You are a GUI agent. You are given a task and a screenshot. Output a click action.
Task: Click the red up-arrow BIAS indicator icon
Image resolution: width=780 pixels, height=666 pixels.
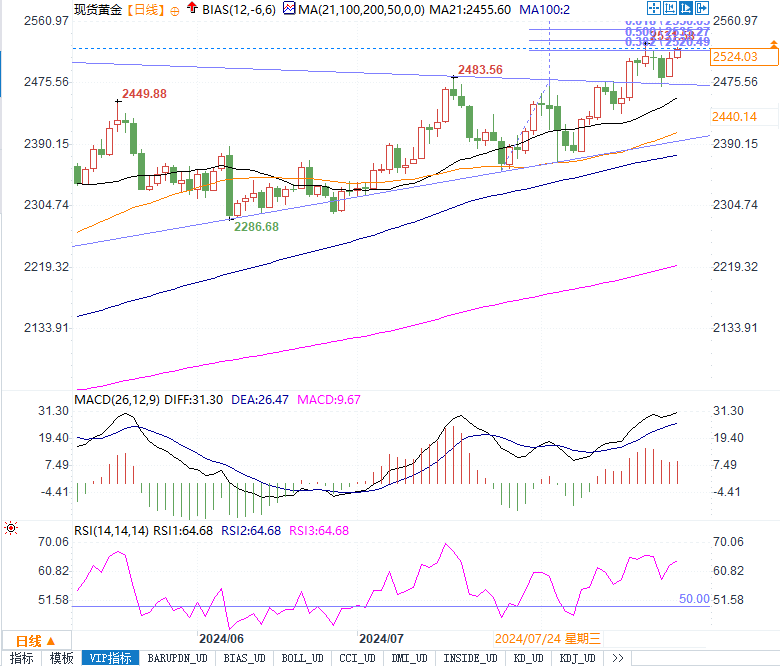(x=192, y=7)
